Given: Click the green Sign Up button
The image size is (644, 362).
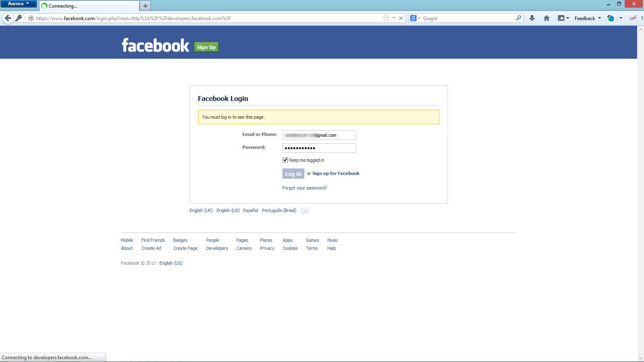Looking at the screenshot, I should pos(206,47).
